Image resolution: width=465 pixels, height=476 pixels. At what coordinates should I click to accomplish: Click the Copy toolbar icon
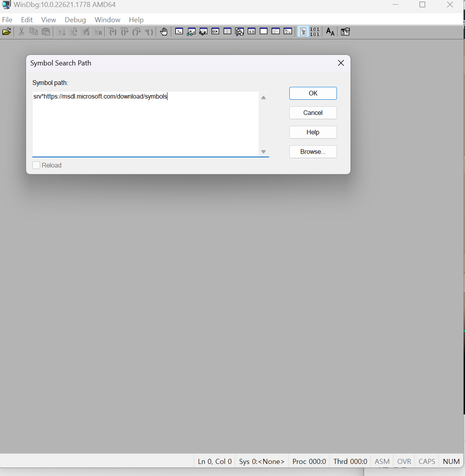[x=34, y=32]
